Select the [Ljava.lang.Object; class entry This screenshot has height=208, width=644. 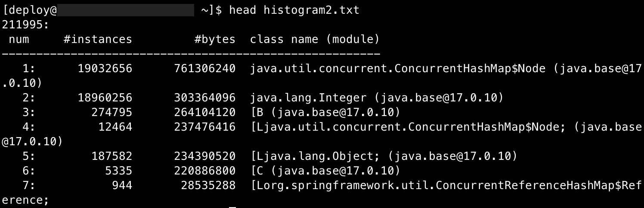click(384, 156)
